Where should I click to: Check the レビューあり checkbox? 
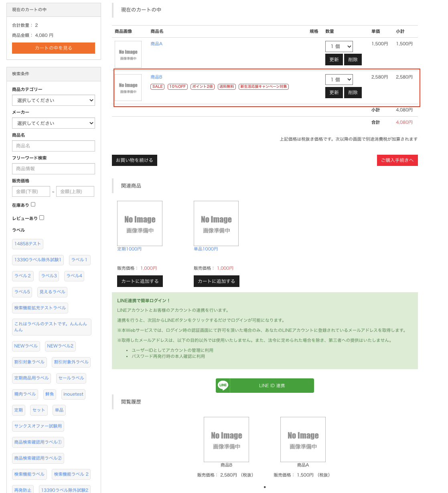[x=42, y=218]
